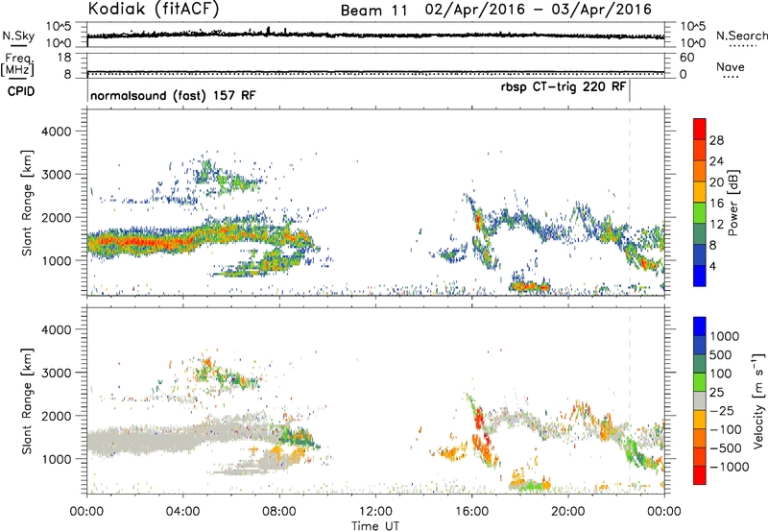Viewport: 768px width, 532px height.
Task: Pick the Power color bar segment between 20 and 24
Action: pos(700,172)
